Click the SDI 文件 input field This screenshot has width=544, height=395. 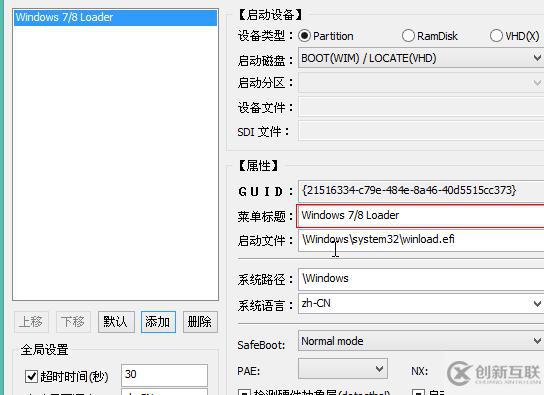(x=421, y=131)
